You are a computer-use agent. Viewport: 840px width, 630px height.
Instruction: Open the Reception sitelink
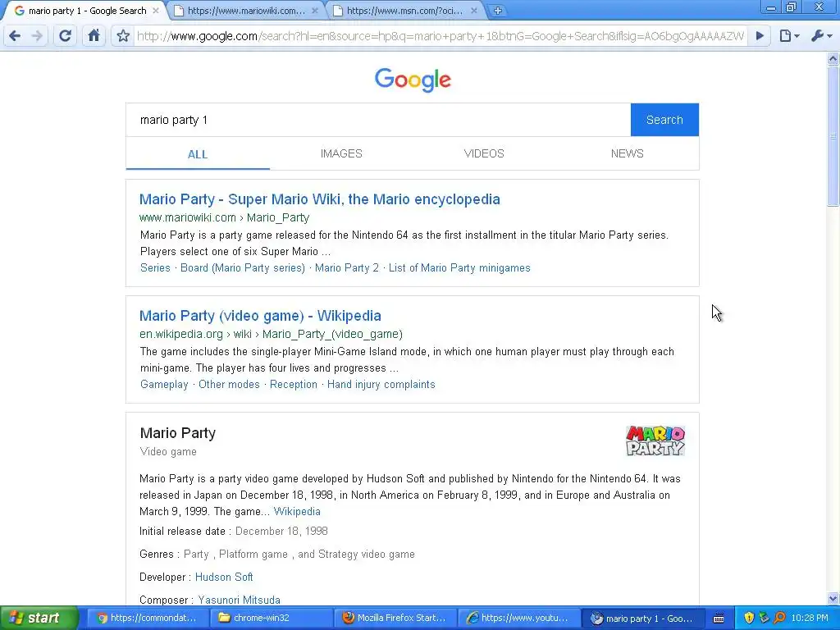(294, 385)
